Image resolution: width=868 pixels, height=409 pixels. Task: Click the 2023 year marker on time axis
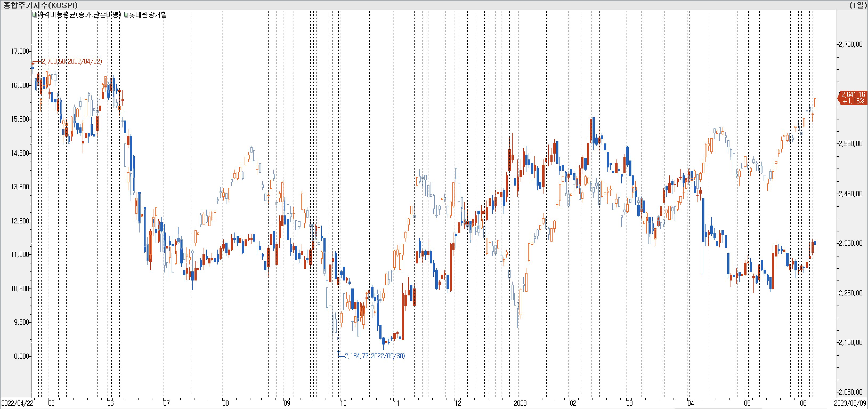(x=520, y=403)
